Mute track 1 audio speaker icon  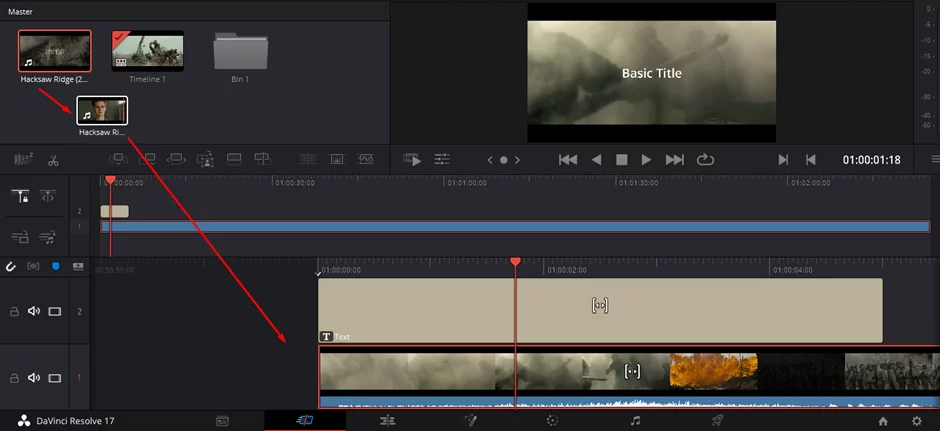point(34,378)
